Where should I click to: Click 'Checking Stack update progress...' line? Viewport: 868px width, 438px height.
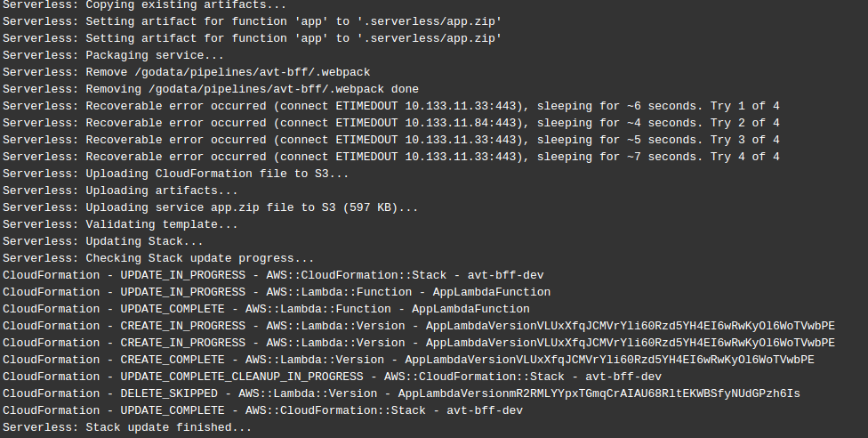[158, 258]
